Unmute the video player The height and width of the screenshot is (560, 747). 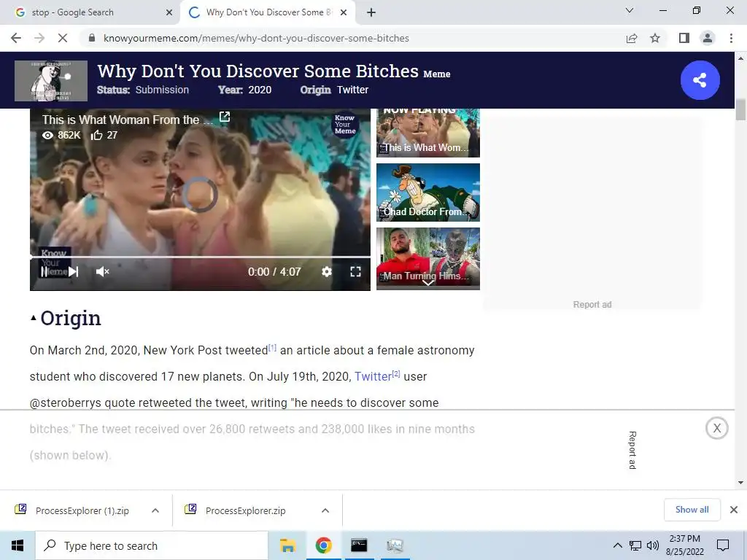click(102, 271)
